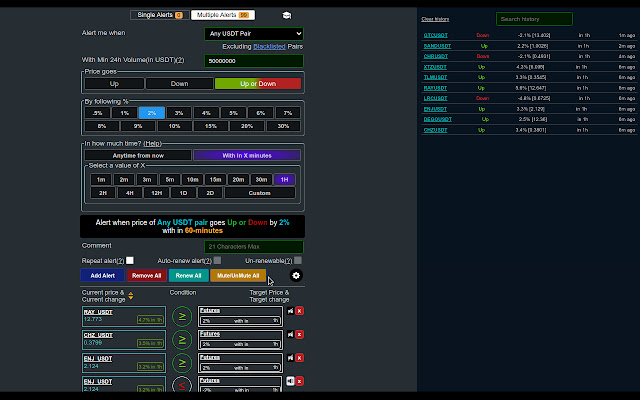This screenshot has width=640, height=400.
Task: Select the 5% change option
Action: 233,113
